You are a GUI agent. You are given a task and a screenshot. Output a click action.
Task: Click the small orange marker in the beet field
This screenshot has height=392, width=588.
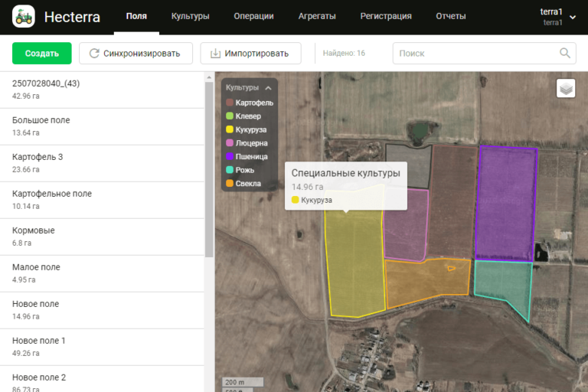[x=451, y=267]
